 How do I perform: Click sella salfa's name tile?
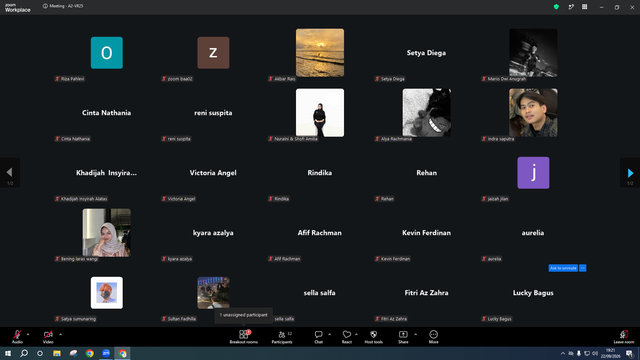pyautogui.click(x=320, y=293)
